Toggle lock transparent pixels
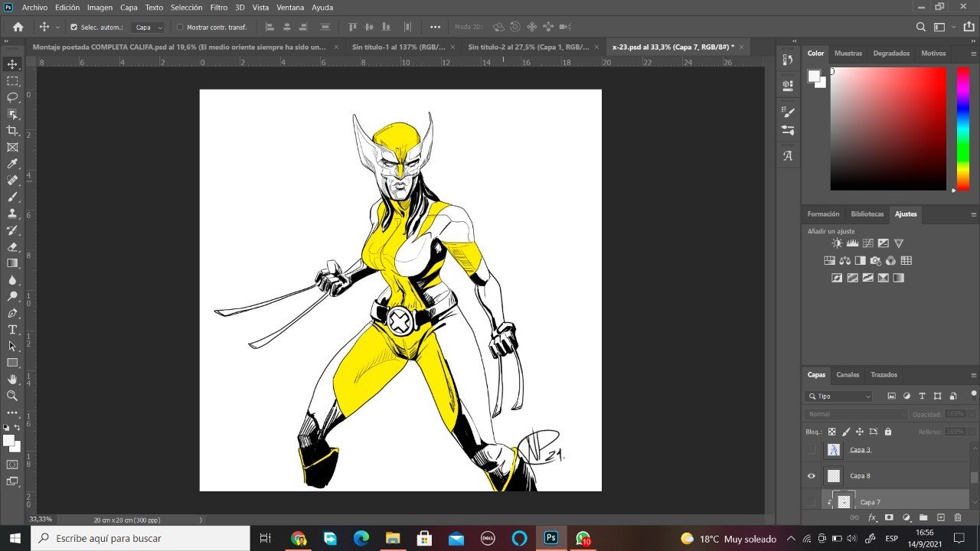Viewport: 980px width, 551px height. 832,432
